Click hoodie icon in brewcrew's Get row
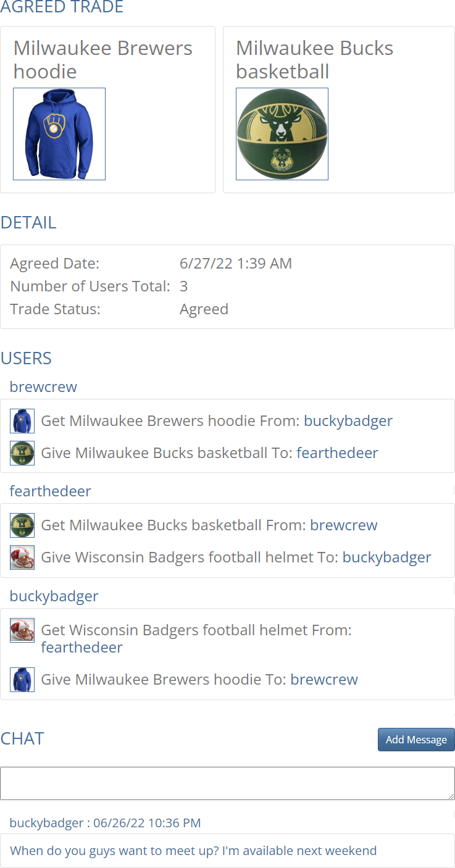This screenshot has width=455, height=868. [22, 421]
